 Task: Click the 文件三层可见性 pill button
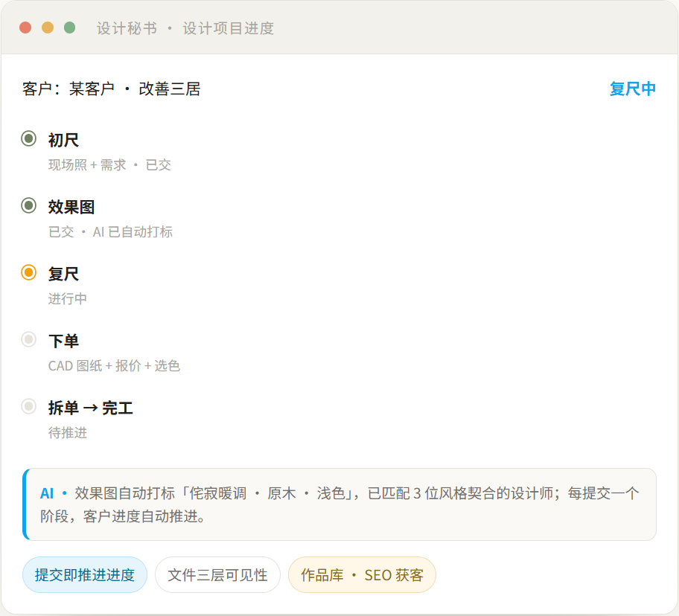218,575
